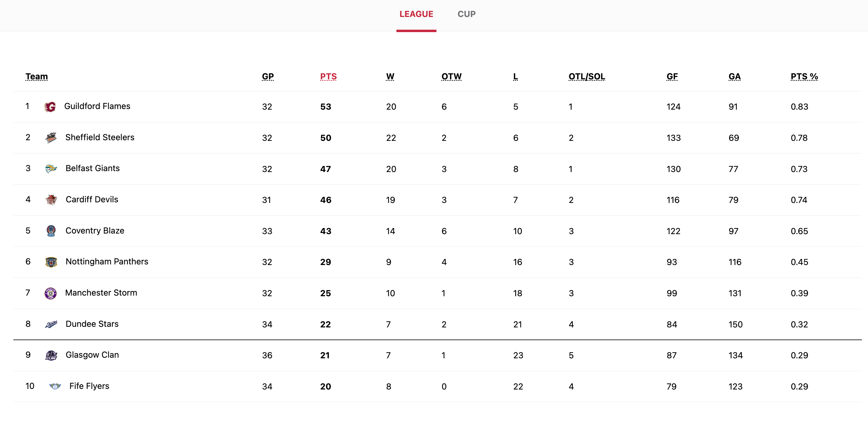Click the Coventry Blaze crest icon
The width and height of the screenshot is (868, 421).
click(x=51, y=231)
